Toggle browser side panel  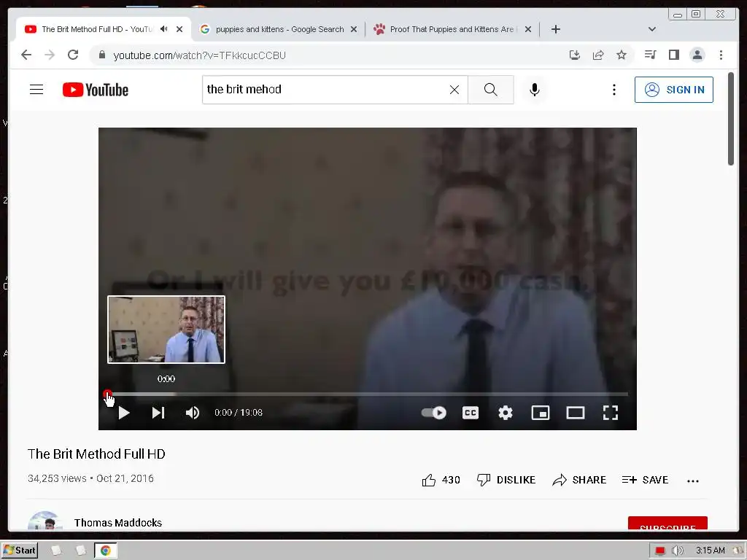[x=673, y=55]
